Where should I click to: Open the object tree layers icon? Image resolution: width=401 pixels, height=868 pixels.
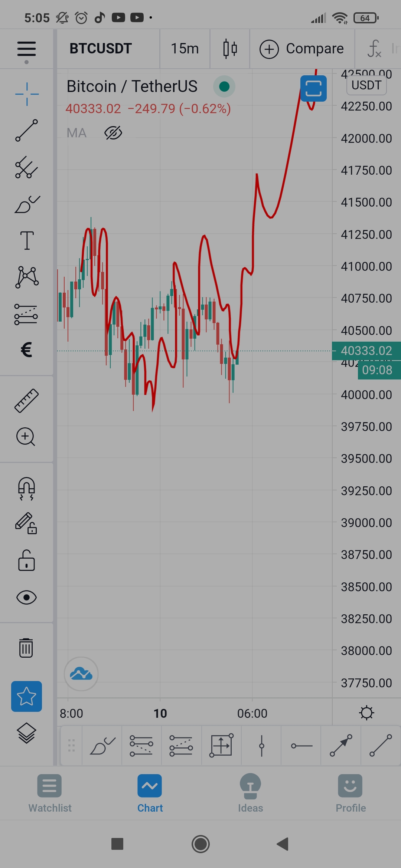click(26, 733)
